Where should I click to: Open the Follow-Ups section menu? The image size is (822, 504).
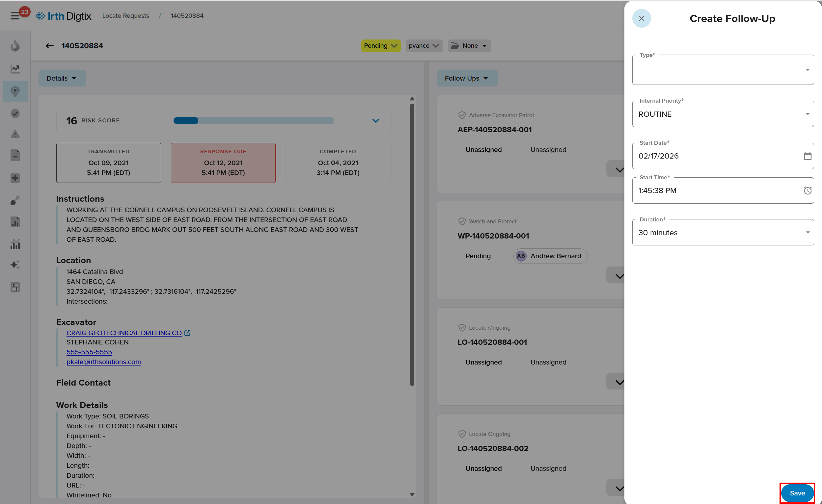pyautogui.click(x=467, y=78)
